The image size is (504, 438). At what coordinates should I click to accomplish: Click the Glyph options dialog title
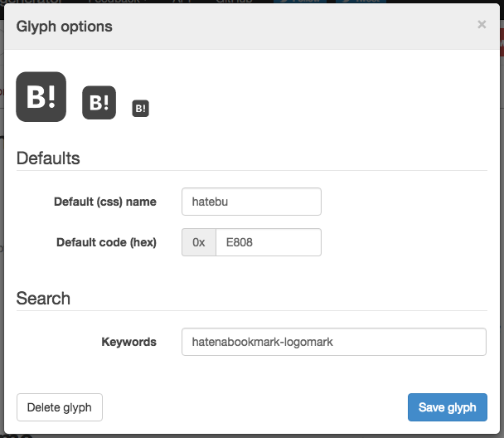pyautogui.click(x=65, y=27)
